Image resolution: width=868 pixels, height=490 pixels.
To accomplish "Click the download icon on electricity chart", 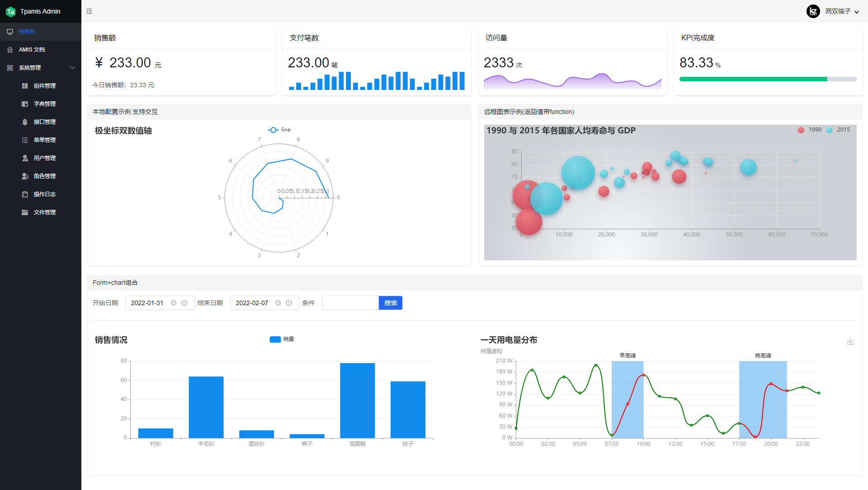I will (x=850, y=341).
